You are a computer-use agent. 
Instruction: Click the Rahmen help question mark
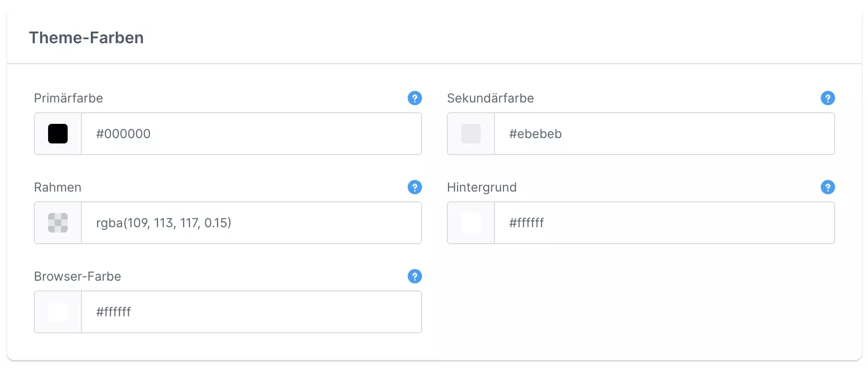pos(414,187)
